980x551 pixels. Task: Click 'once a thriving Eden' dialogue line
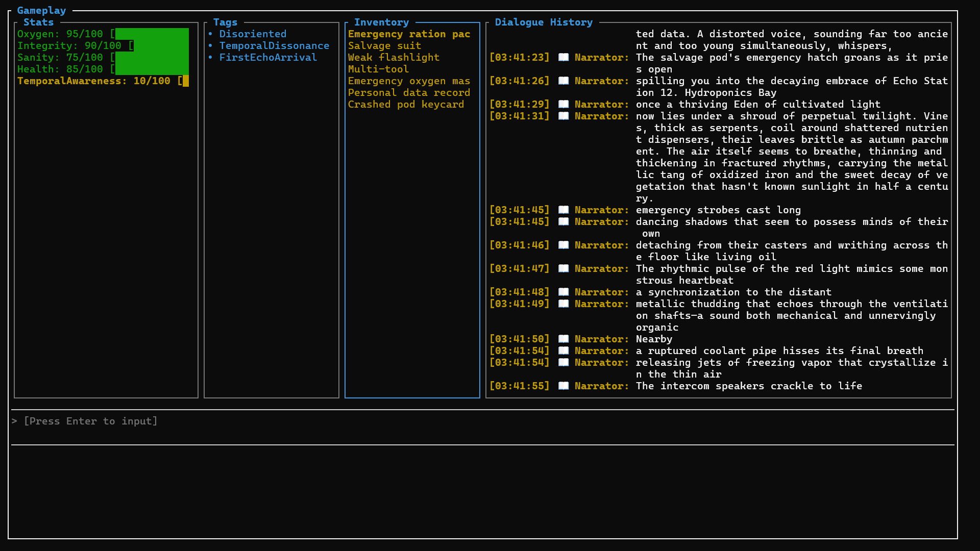point(758,104)
